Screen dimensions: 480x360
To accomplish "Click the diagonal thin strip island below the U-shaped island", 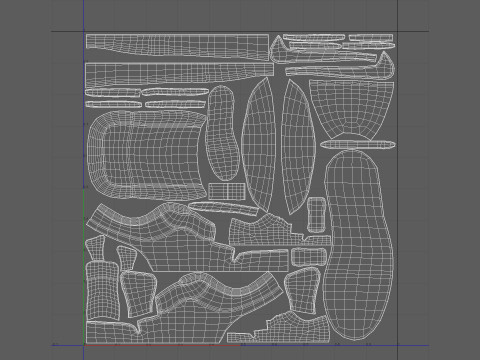I will point(224,209).
